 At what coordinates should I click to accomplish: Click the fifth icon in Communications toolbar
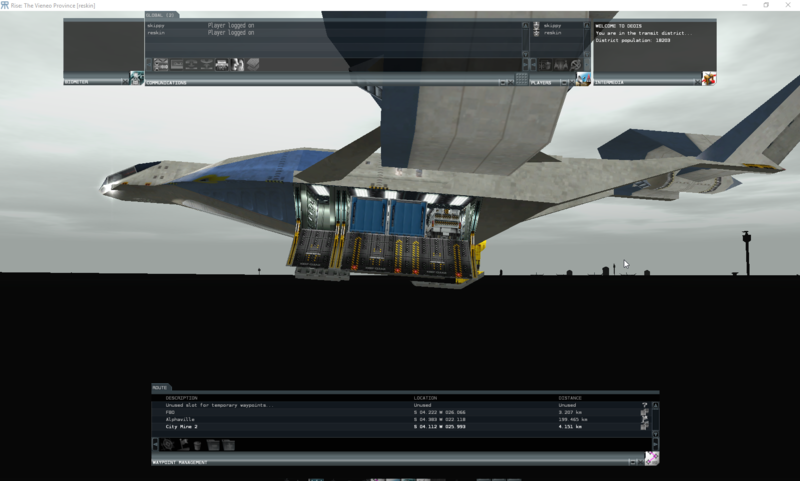(221, 64)
